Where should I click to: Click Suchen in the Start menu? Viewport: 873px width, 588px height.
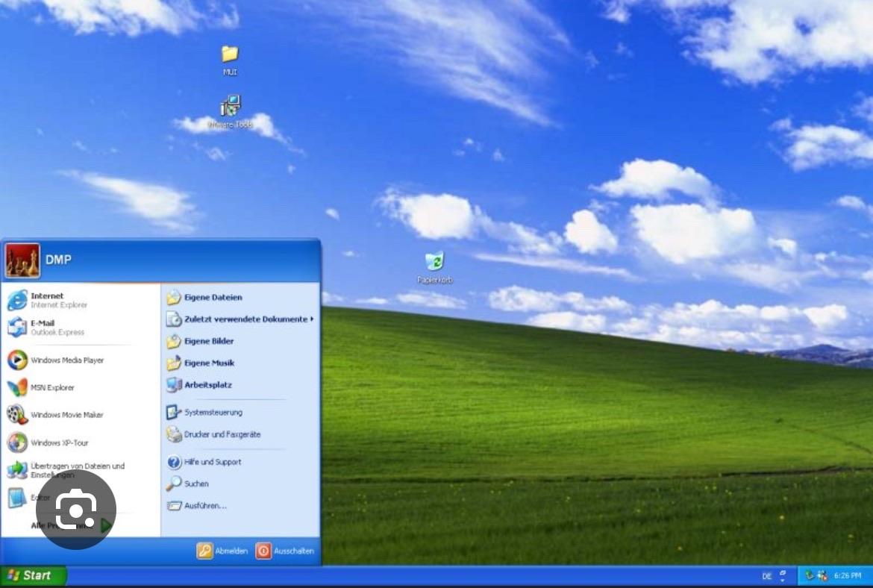point(240,484)
